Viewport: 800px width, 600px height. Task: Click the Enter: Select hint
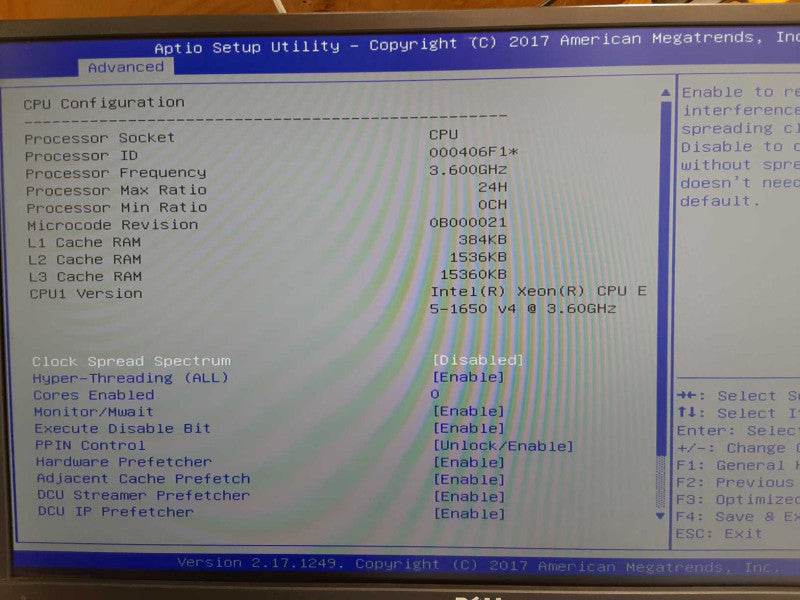[x=738, y=431]
